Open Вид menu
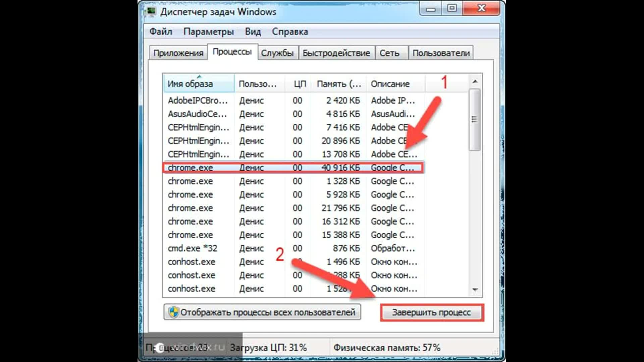Image resolution: width=644 pixels, height=362 pixels. coord(252,32)
